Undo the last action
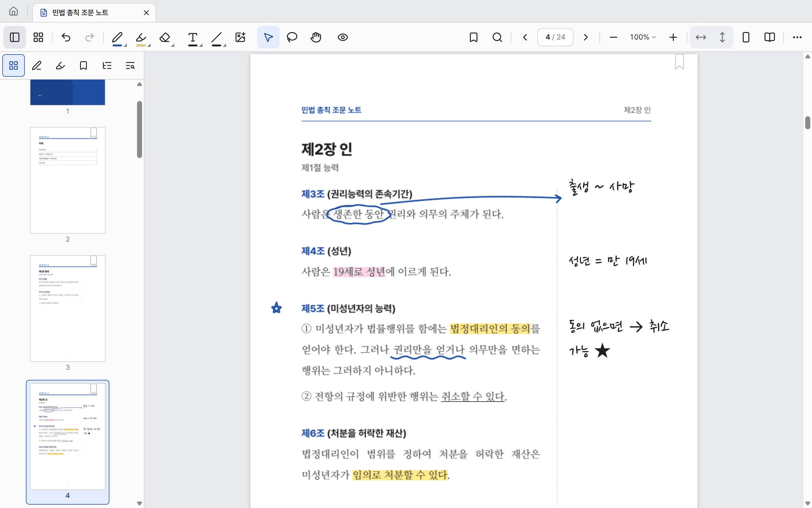 66,37
